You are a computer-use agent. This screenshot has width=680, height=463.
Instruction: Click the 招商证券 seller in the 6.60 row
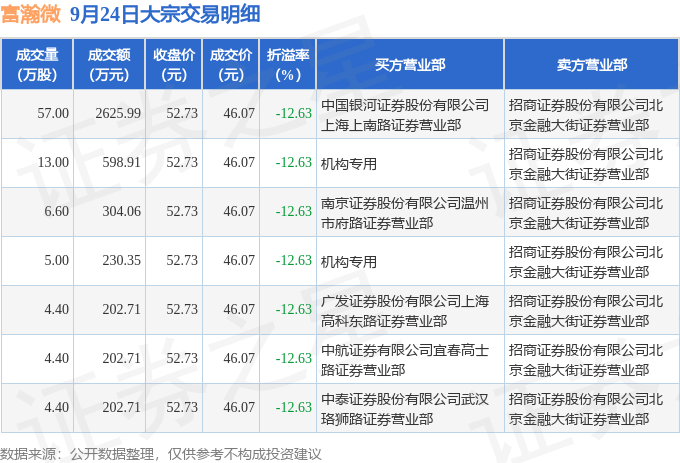pos(586,213)
